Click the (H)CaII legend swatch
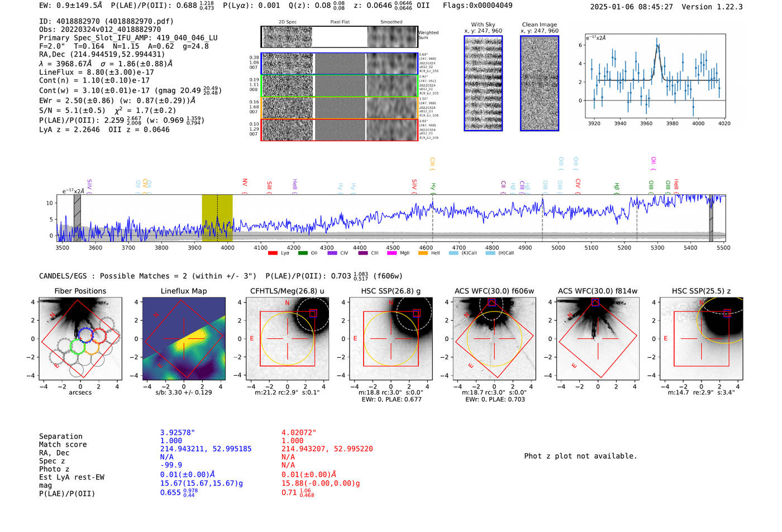The image size is (782, 532). pos(490,253)
